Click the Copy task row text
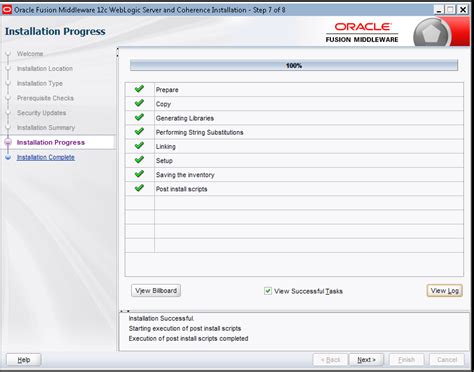Screen dimensions: 474x372 point(163,104)
